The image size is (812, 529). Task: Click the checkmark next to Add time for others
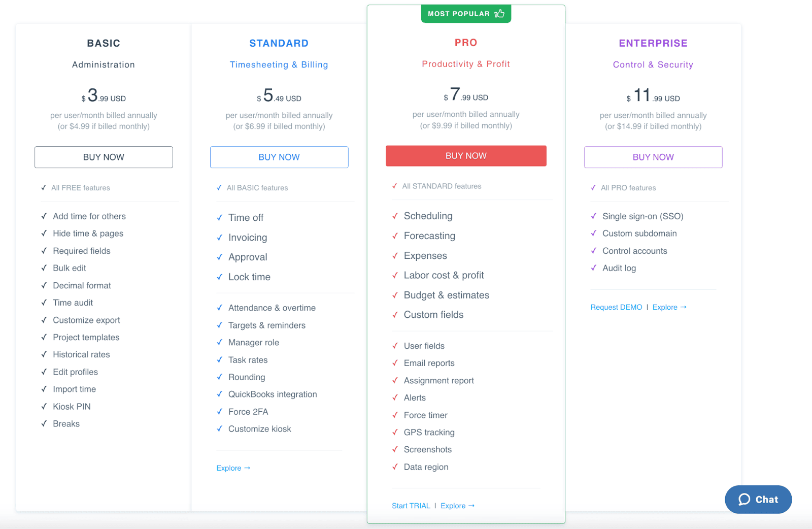44,216
